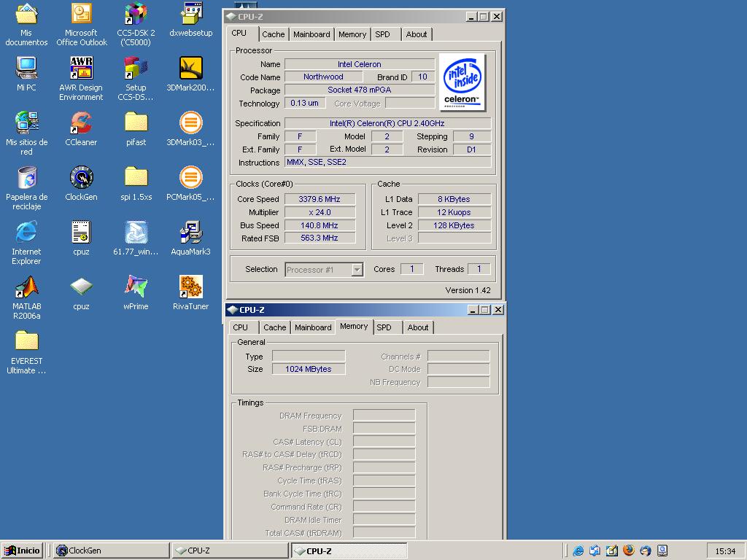
Task: Click the Multiplier x 24.0 field
Action: [320, 212]
